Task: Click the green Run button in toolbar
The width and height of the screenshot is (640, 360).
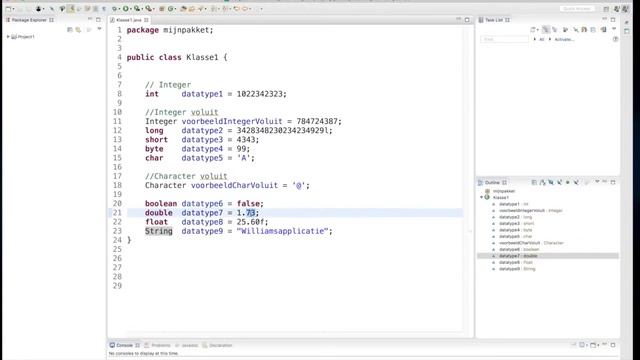Action: 125,9
